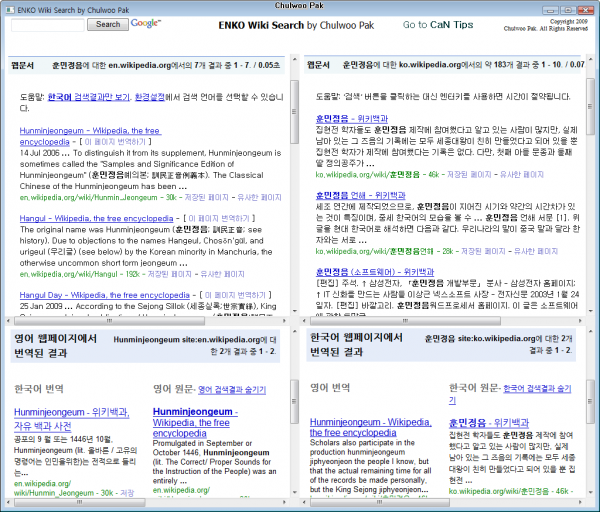Click 이 페이지 번역하기 beside Hangul Day result
Viewport: 600px width, 512px height.
(235, 295)
